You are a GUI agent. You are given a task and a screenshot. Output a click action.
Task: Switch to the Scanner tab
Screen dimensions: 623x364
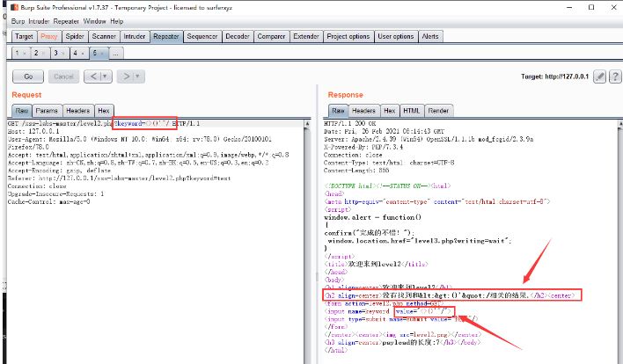tap(104, 37)
